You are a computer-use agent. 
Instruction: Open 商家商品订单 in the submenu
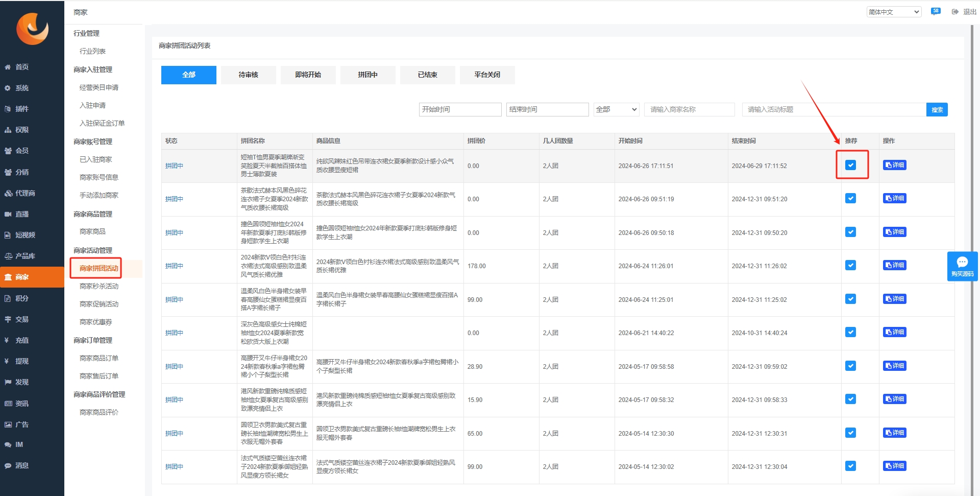point(99,358)
